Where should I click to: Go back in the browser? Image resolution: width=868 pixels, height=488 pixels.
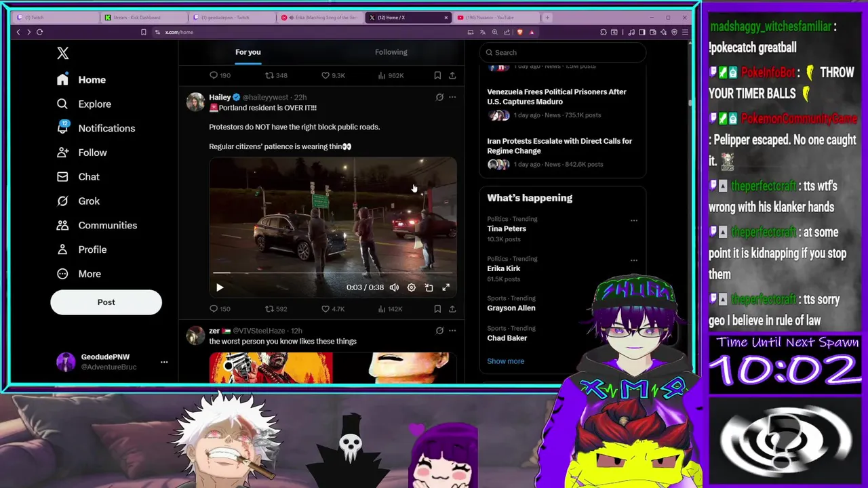[x=18, y=32]
